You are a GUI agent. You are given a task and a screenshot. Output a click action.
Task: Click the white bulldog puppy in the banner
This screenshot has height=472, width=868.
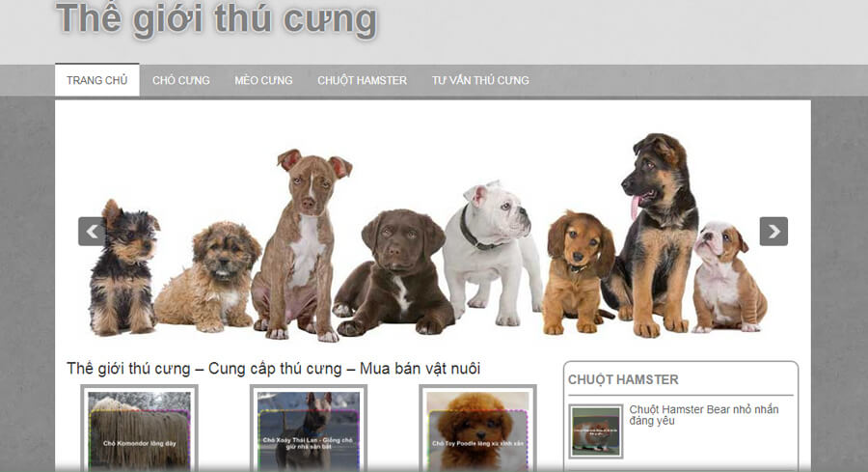pyautogui.click(x=490, y=252)
